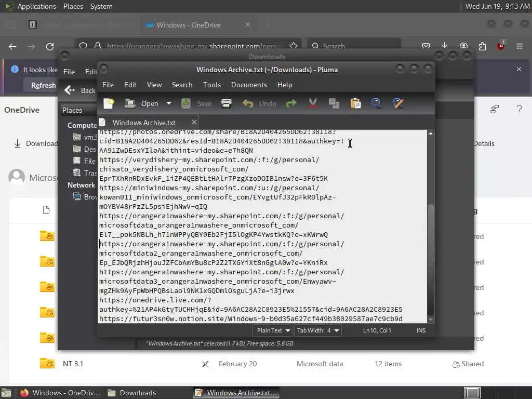Copy selection with the copy icon
532x399 pixels.
pos(334,103)
